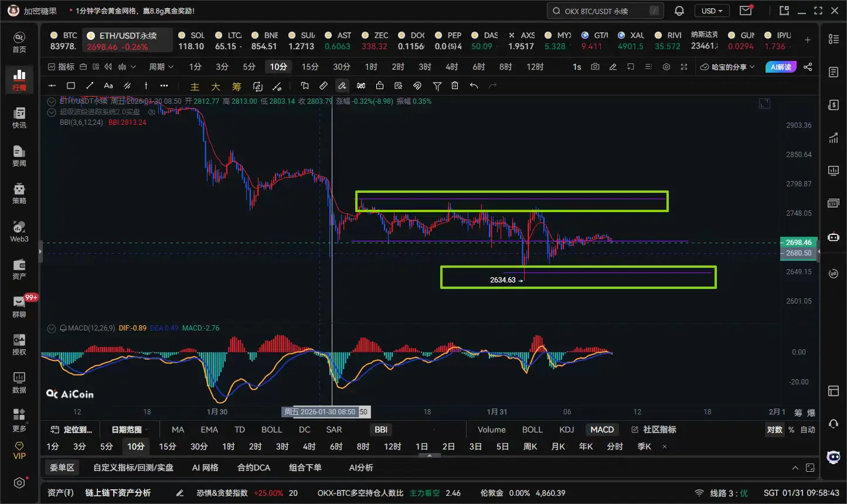Expand the 周期 period dropdown
The image size is (847, 504).
pyautogui.click(x=161, y=67)
